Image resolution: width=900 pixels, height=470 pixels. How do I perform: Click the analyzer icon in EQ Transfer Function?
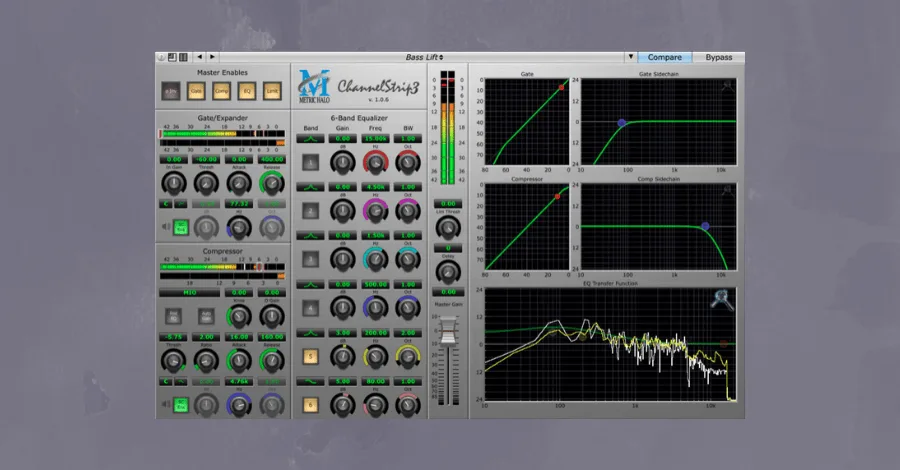tap(722, 300)
